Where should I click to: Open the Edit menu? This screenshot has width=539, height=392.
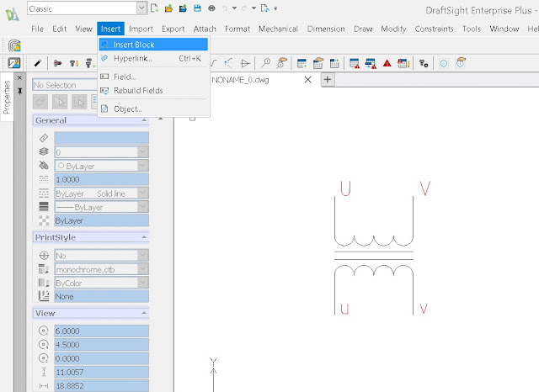[60, 29]
